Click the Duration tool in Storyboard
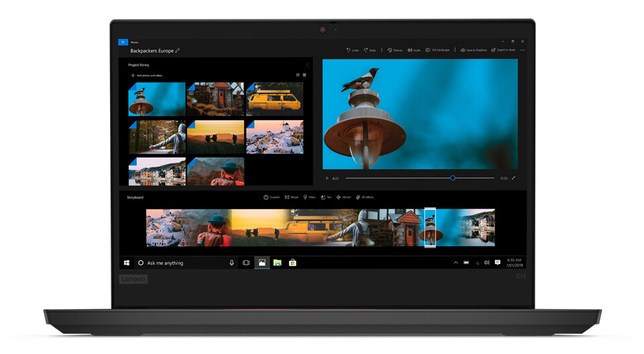The image size is (644, 354). click(272, 198)
